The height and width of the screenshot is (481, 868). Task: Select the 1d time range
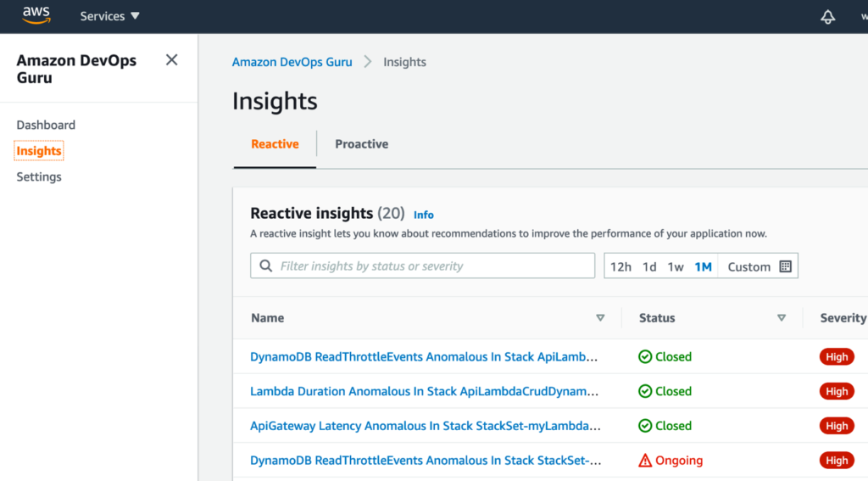coord(649,267)
